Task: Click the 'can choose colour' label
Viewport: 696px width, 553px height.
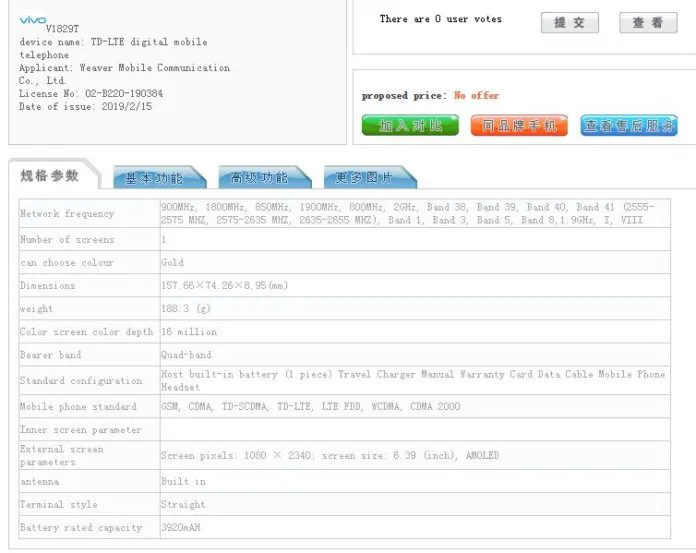Action: (67, 262)
